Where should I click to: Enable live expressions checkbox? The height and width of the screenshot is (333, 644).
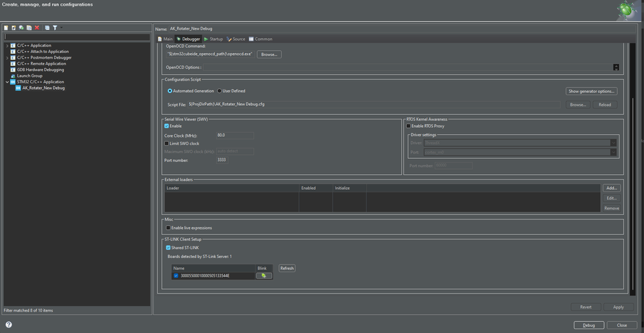168,228
